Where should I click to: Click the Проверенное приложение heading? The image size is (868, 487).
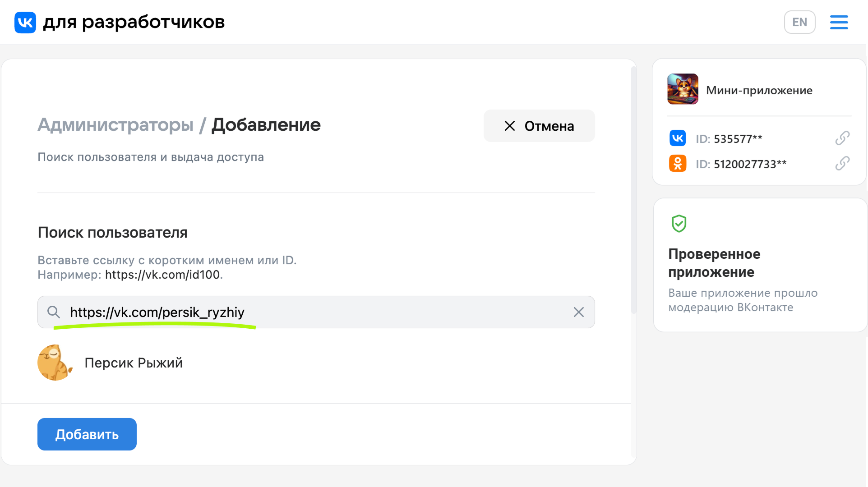714,263
